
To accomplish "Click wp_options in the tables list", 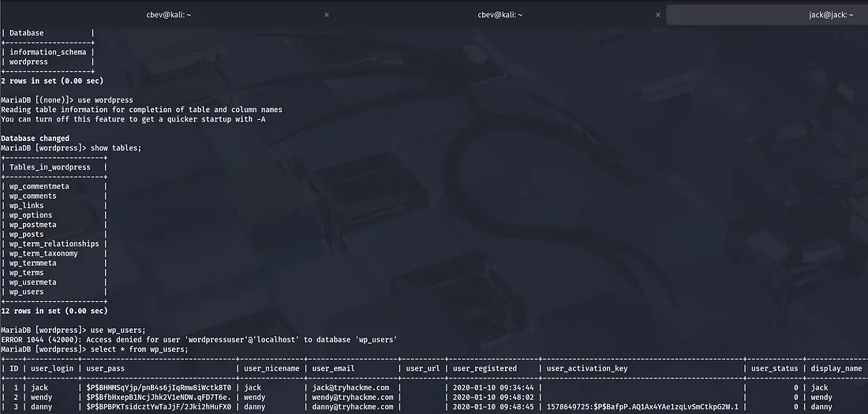I will [x=31, y=215].
